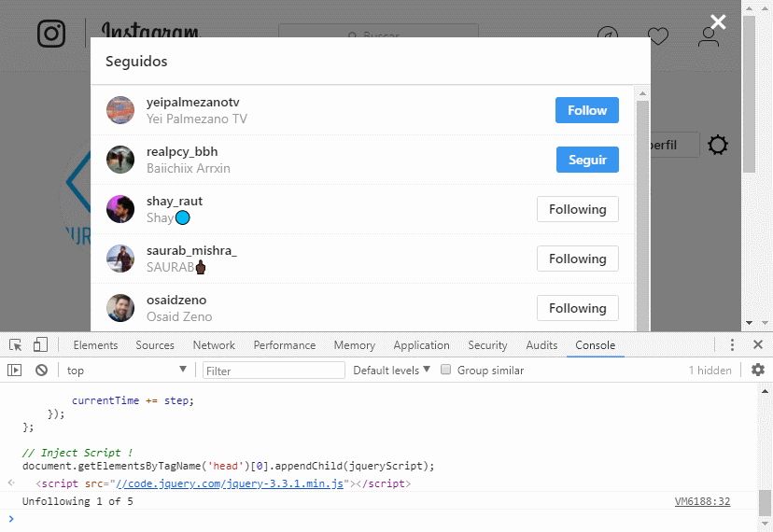Click the Instagram camera logo icon
Viewport: 773px width, 532px height.
tap(51, 34)
